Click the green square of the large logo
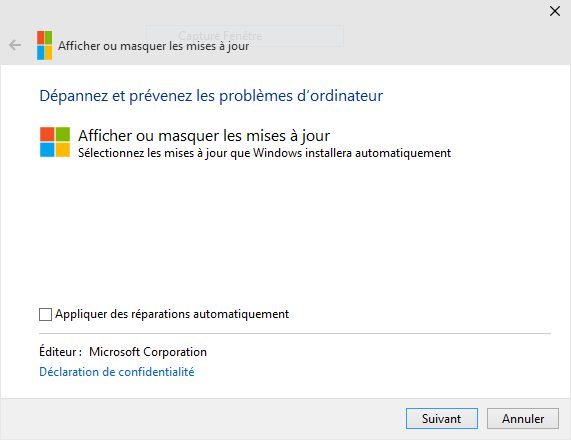This screenshot has width=571, height=440. coord(63,134)
